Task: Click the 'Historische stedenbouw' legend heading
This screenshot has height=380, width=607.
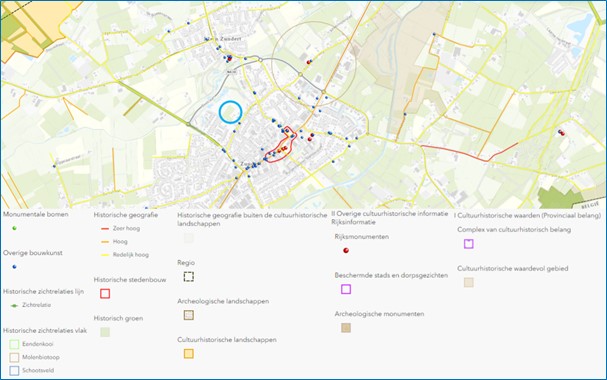Action: 130,280
